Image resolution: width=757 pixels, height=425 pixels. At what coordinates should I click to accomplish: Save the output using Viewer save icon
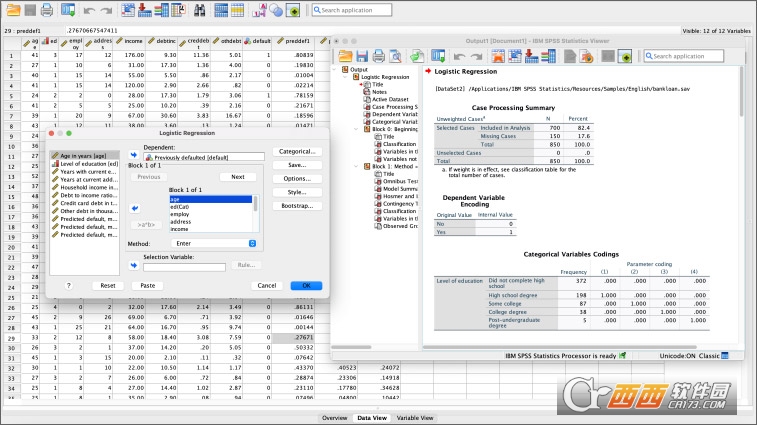(x=362, y=56)
